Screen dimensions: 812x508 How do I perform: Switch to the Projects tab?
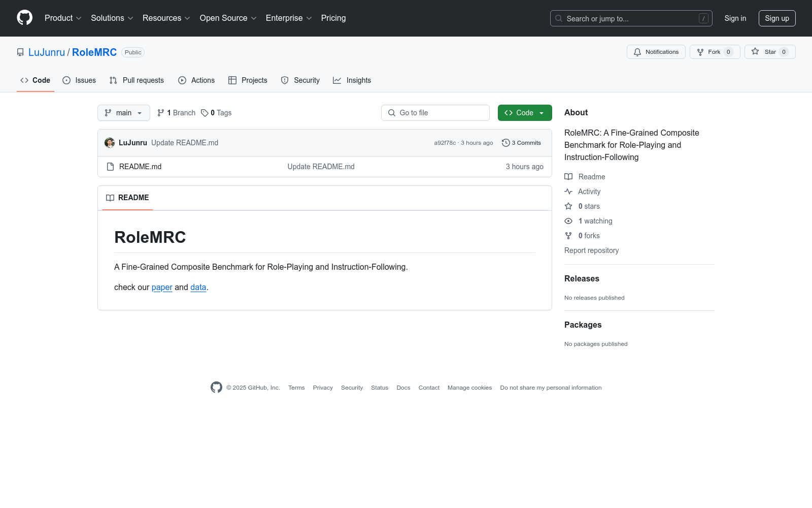248,80
